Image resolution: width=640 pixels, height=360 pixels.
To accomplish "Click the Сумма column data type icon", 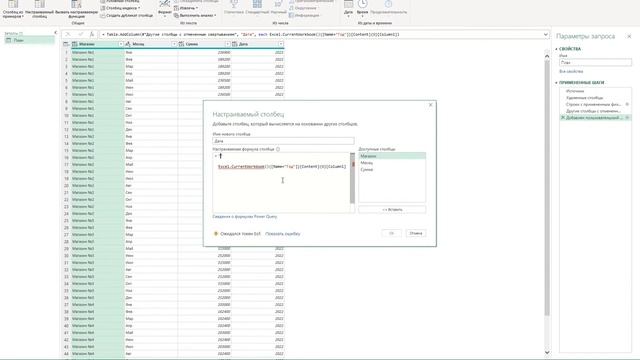I will (x=182, y=44).
